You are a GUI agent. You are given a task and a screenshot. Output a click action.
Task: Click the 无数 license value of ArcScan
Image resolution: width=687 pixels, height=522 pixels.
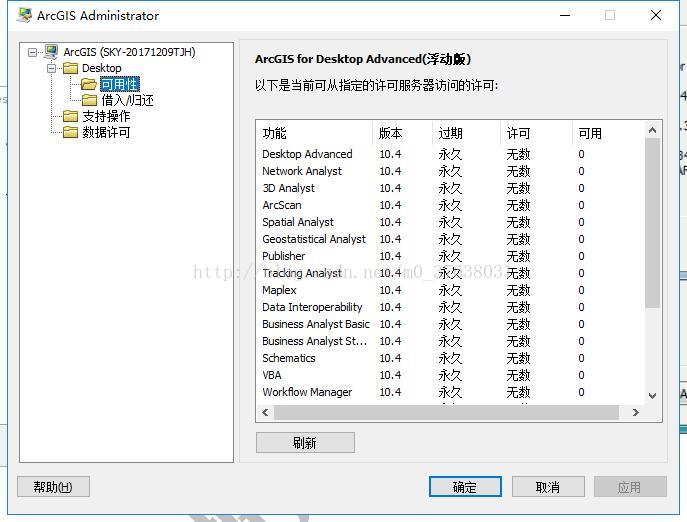[x=518, y=205]
